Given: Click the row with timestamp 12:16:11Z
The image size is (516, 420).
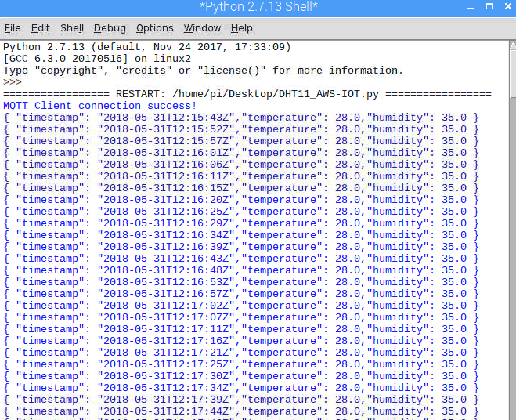Looking at the screenshot, I should (241, 176).
